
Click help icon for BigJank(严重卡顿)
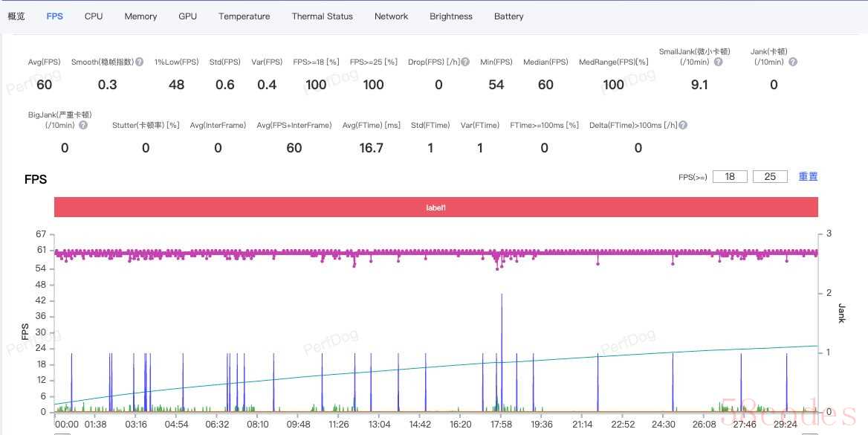coord(83,125)
